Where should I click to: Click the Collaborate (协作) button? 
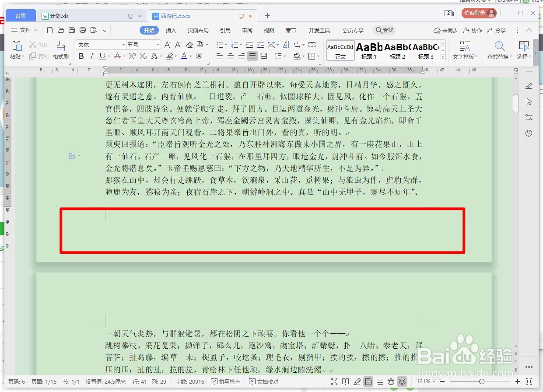pos(473,30)
